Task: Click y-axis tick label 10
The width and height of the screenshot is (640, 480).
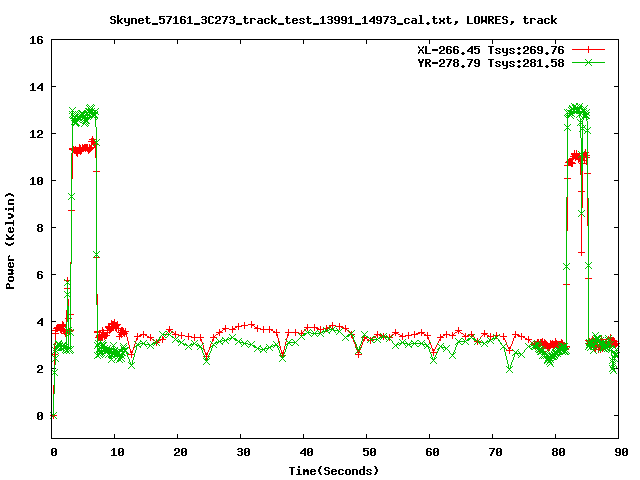Action: pyautogui.click(x=36, y=181)
